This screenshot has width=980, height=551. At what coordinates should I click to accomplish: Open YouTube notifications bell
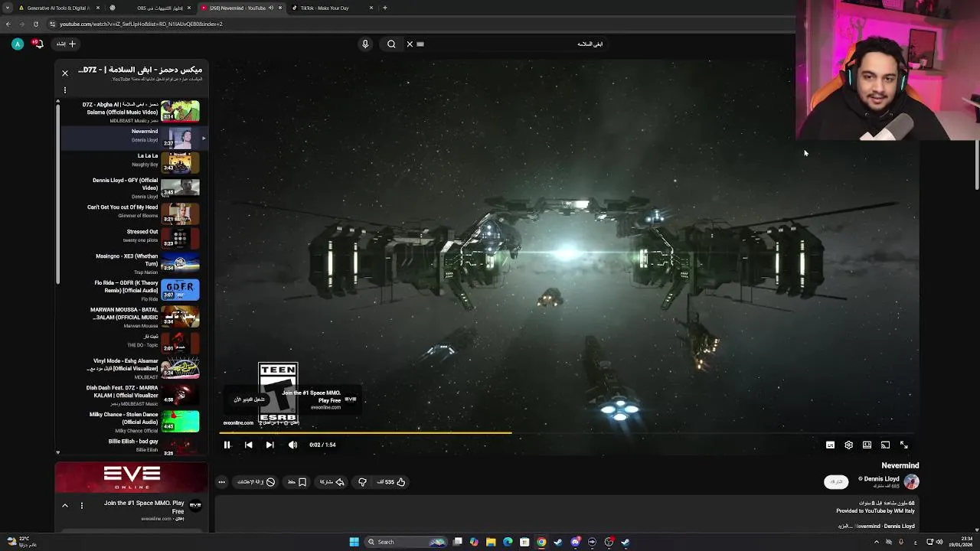point(38,44)
